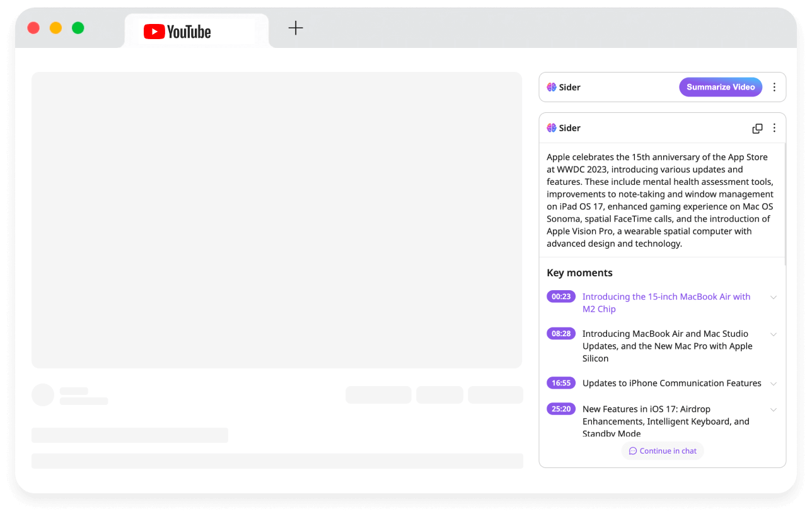
Task: Open a new tab with plus icon
Action: pyautogui.click(x=296, y=28)
